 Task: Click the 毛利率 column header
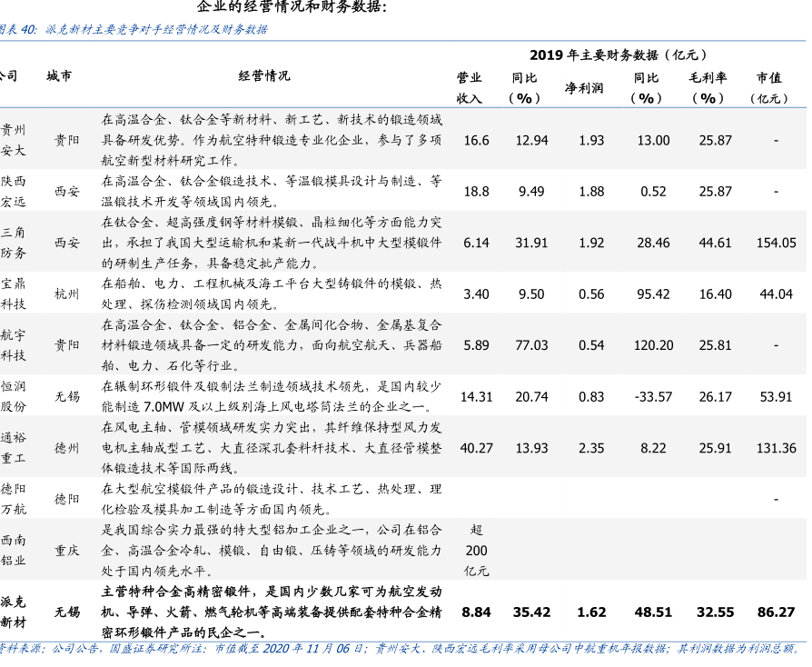click(x=708, y=87)
